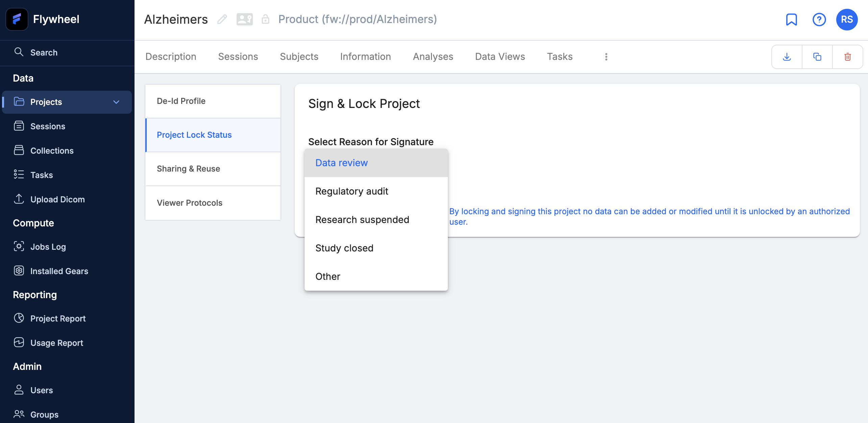Click the Projects folder icon
This screenshot has height=423, width=868.
pos(19,102)
